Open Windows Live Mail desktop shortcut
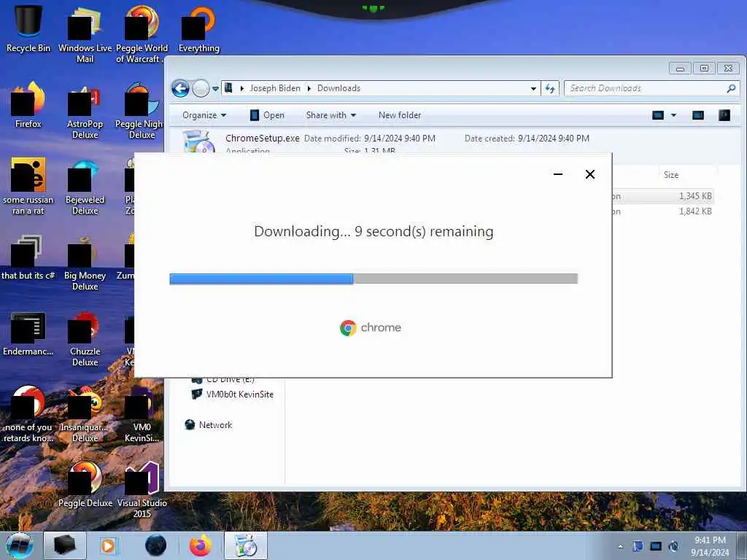The image size is (747, 560). (x=85, y=34)
